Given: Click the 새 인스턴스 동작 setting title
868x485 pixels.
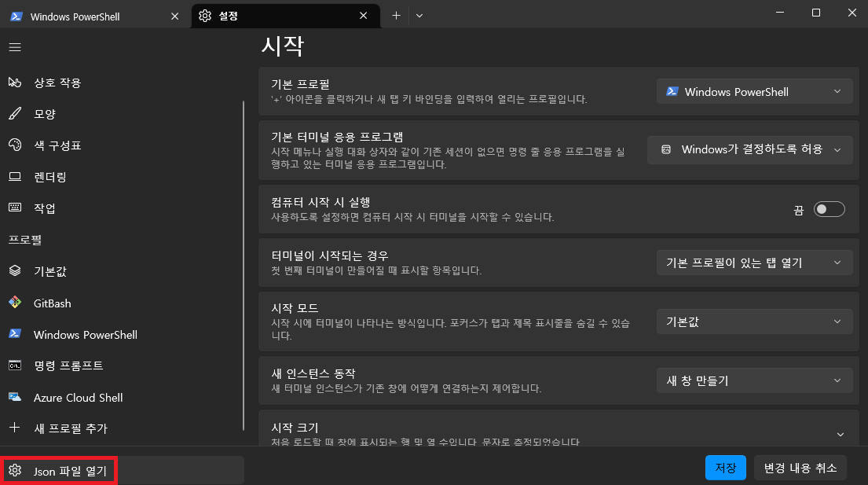Looking at the screenshot, I should click(x=313, y=373).
